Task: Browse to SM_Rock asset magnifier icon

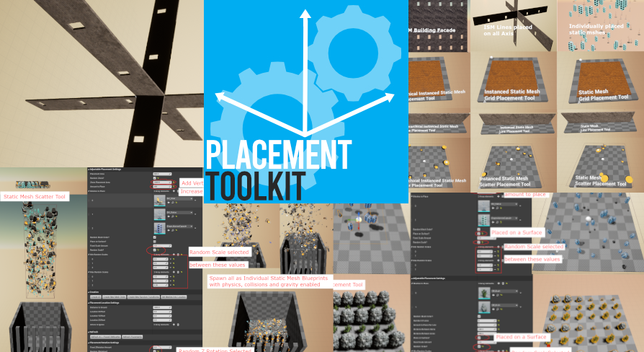Action: pos(497,309)
